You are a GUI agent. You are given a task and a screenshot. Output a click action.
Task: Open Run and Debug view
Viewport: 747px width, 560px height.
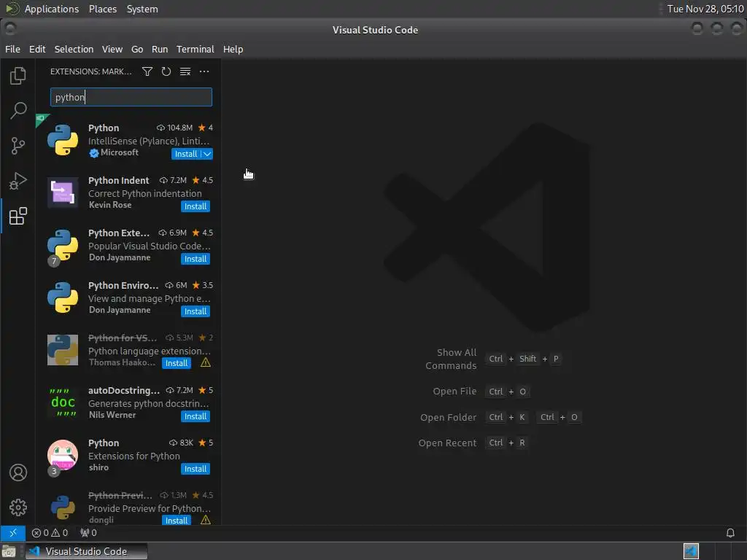pos(18,181)
